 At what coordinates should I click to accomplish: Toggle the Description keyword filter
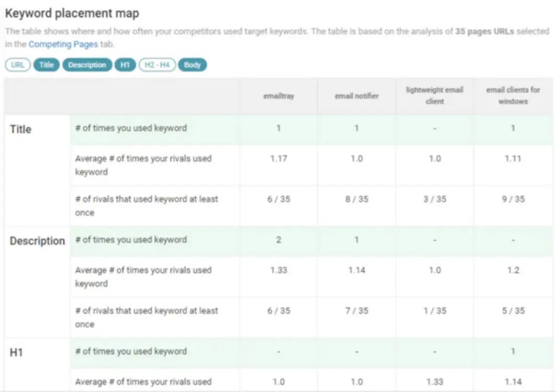(x=87, y=65)
